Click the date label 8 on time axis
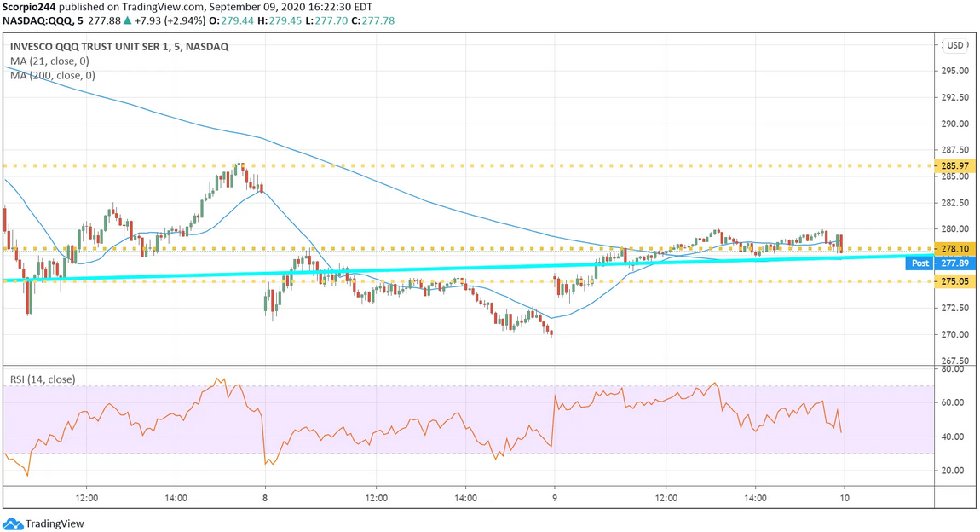The image size is (980, 532). (x=265, y=498)
